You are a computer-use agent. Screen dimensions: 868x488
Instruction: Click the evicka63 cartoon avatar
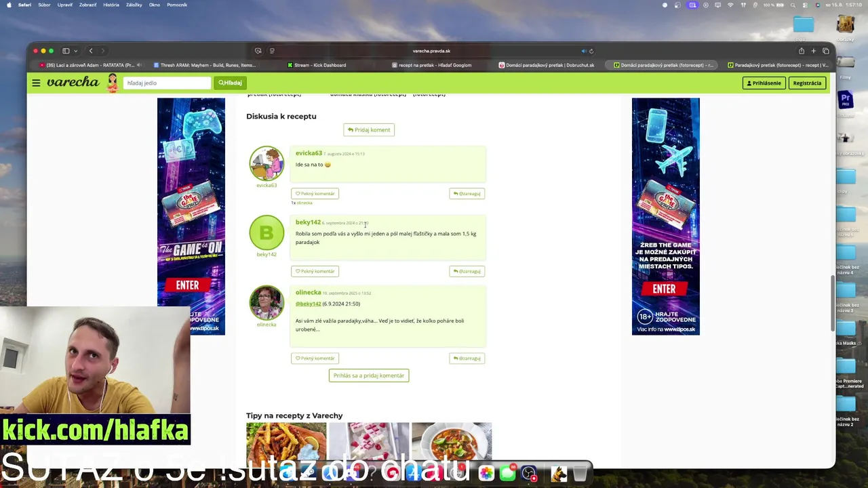click(267, 163)
